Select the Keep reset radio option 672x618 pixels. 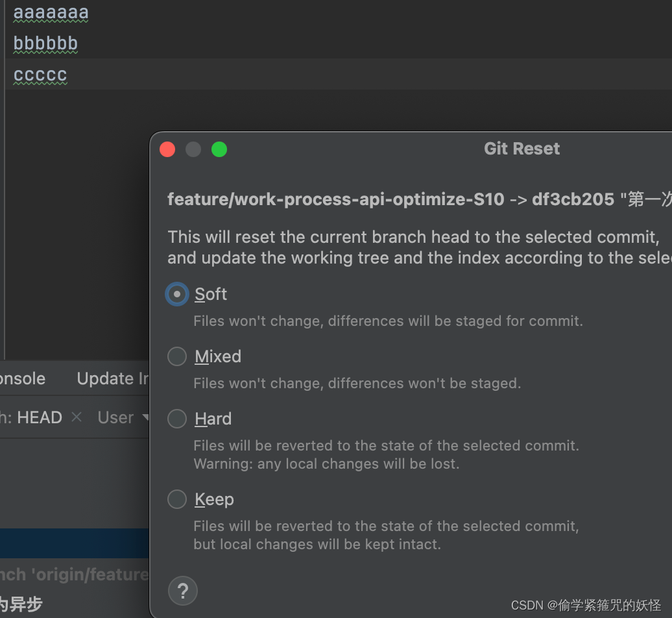(x=177, y=499)
